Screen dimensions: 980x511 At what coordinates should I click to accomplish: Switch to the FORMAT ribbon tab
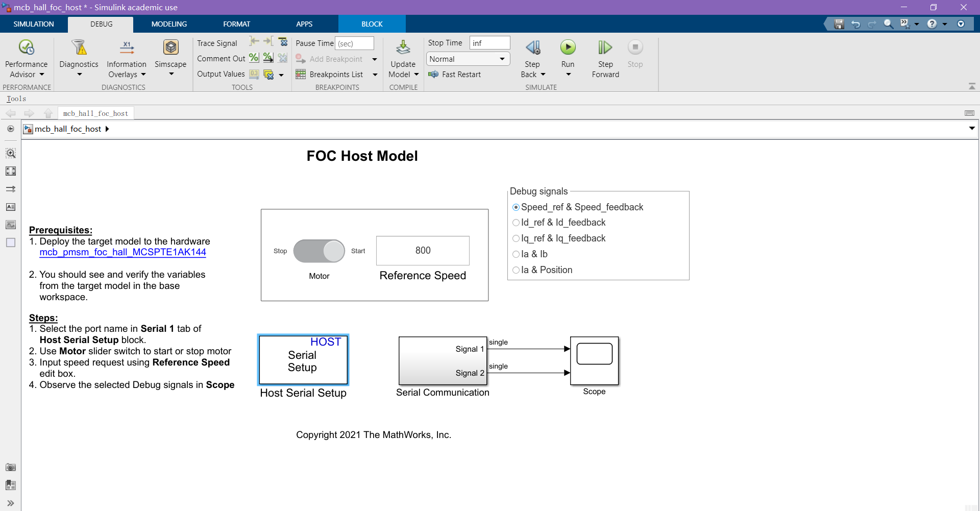pos(236,23)
